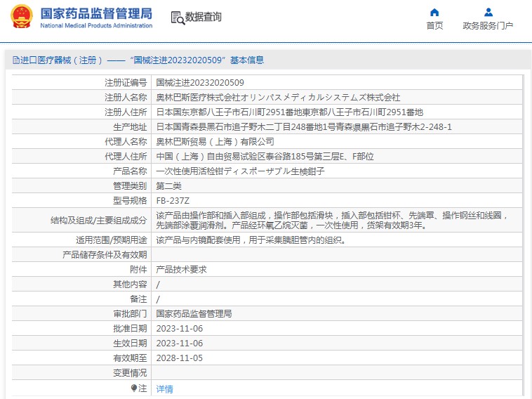Click the 管理类别 value 第二类
Image resolution: width=532 pixels, height=399 pixels.
pyautogui.click(x=168, y=186)
